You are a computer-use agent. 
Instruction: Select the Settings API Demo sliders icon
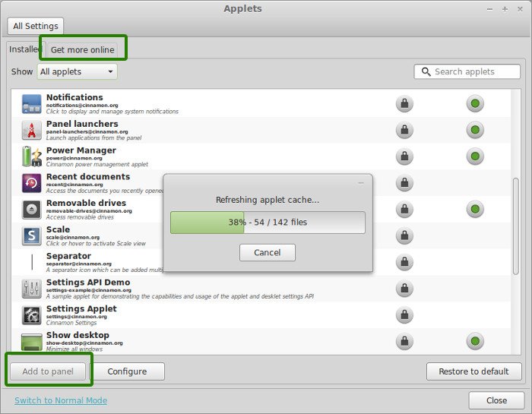pyautogui.click(x=32, y=289)
